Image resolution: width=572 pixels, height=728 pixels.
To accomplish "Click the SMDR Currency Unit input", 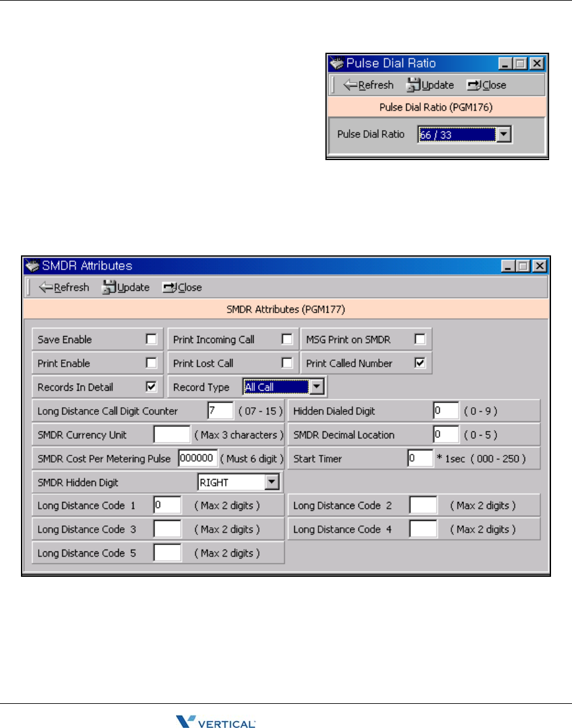I will (172, 435).
